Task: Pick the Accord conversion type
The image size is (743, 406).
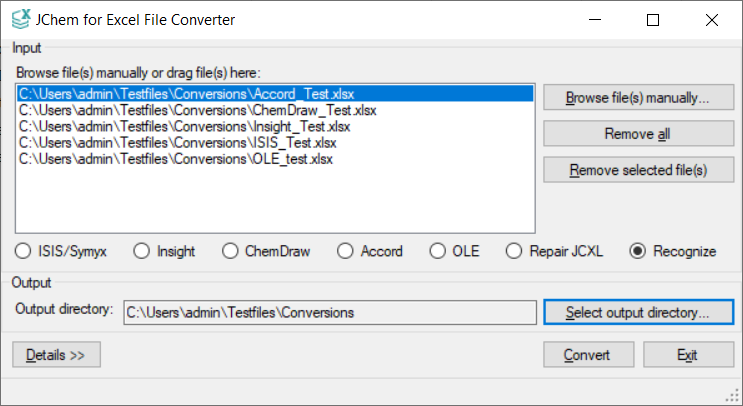Action: [346, 251]
